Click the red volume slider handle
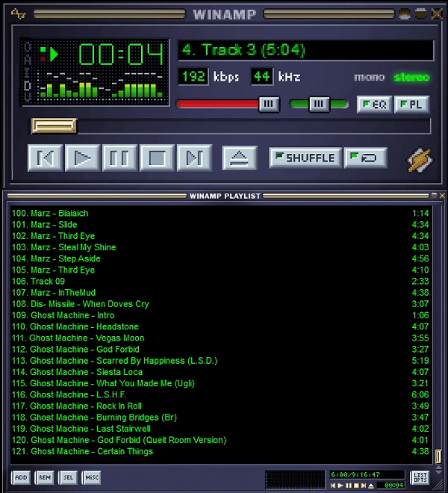 [x=269, y=104]
